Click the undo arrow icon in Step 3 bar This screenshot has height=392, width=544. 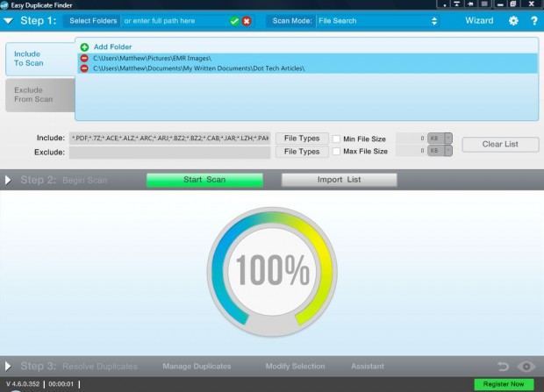tap(503, 367)
